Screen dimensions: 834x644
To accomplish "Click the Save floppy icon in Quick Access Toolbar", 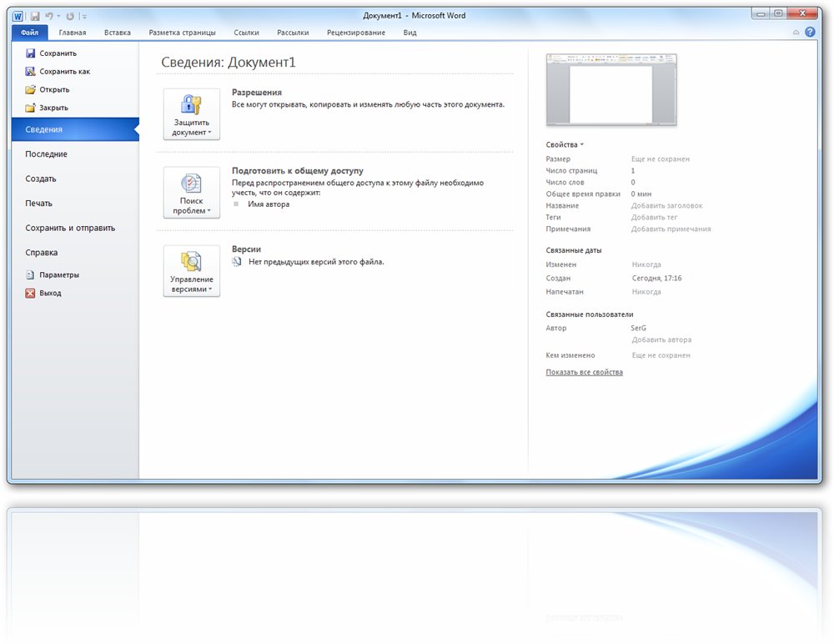I will [x=35, y=16].
